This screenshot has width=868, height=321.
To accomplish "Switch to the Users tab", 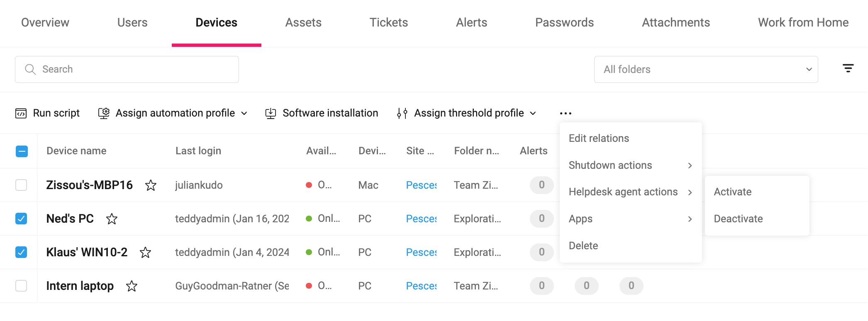I will click(132, 22).
